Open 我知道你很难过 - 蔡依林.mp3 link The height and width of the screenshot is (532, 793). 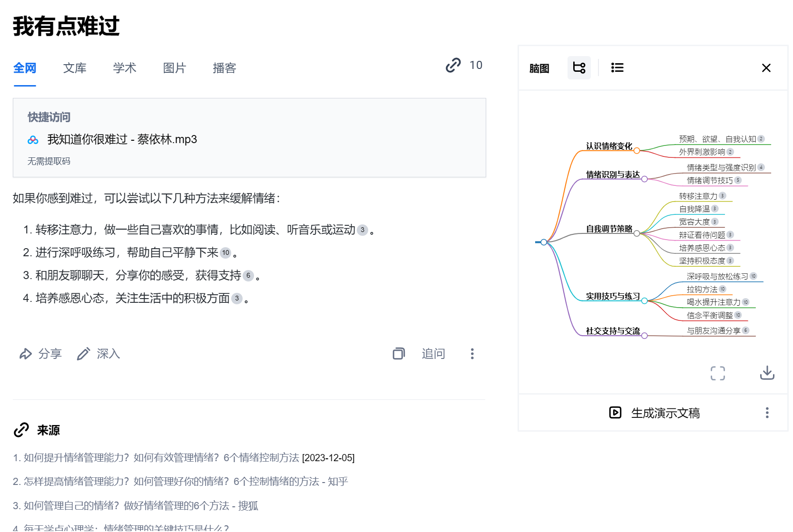[x=122, y=139]
